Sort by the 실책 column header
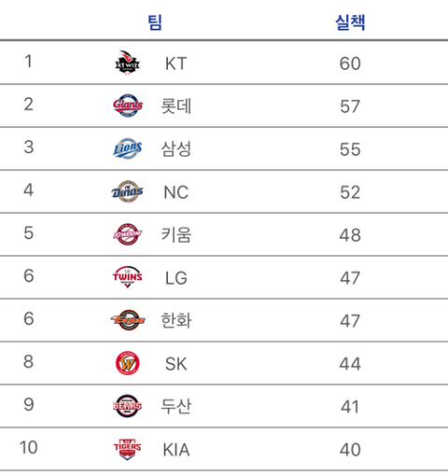The width and height of the screenshot is (448, 476). click(x=350, y=22)
